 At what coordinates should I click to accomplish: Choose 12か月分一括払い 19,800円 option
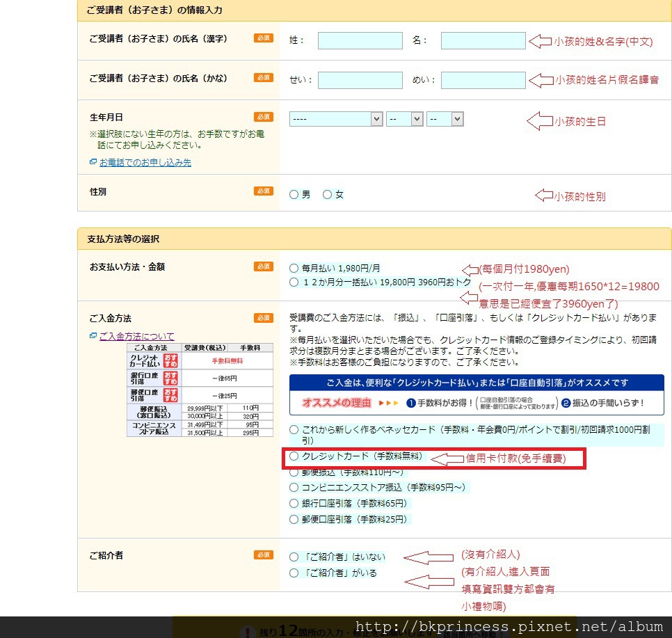tap(294, 282)
